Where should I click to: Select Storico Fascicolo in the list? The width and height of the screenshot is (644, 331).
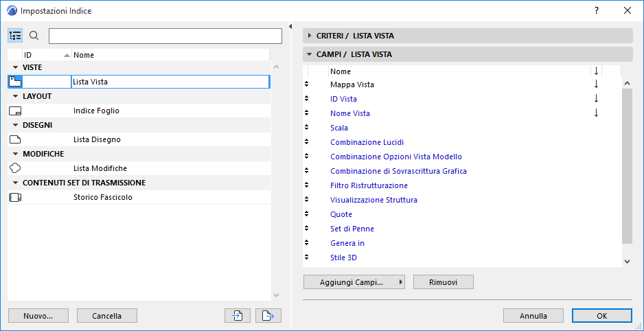pos(139,198)
